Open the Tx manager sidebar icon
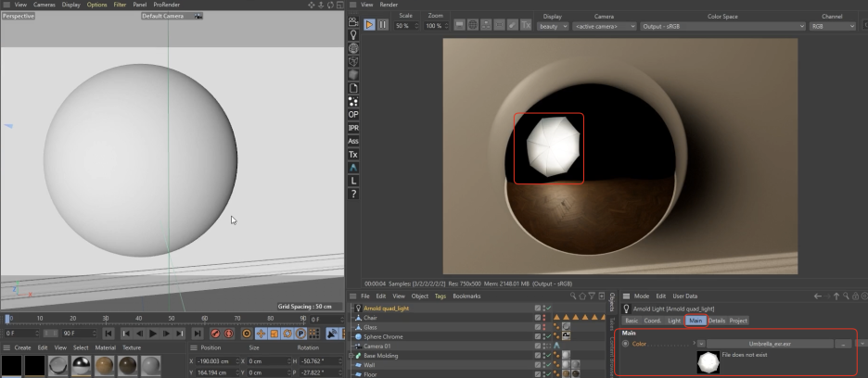 353,154
